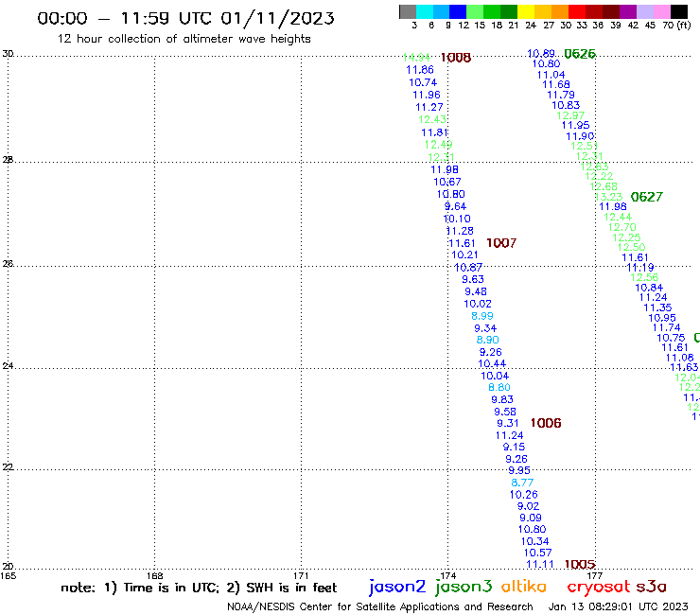
Task: Click the note about UTC time and SWH
Action: pos(199,588)
